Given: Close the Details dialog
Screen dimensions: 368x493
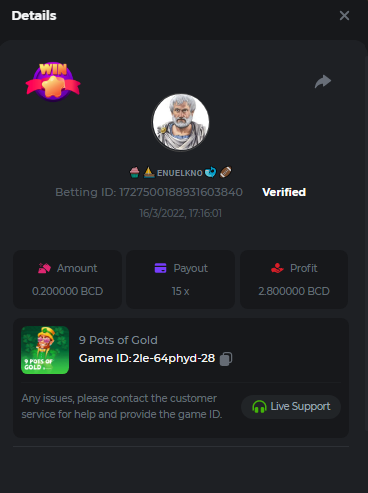Looking at the screenshot, I should point(344,15).
